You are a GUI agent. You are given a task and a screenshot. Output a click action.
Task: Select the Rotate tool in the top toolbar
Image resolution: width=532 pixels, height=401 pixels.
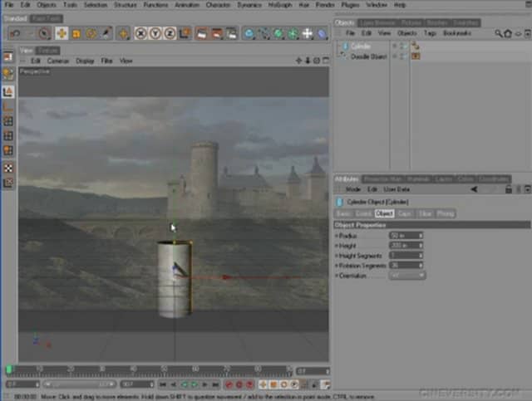(91, 33)
